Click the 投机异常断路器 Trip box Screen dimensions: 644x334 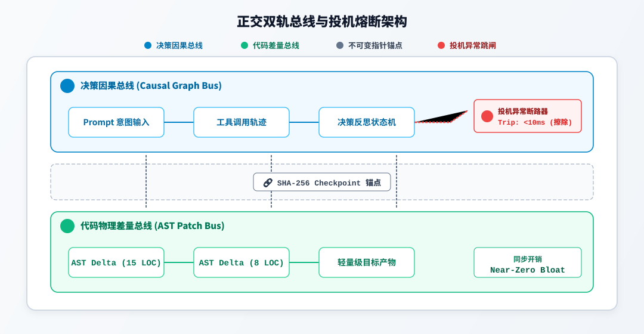528,116
